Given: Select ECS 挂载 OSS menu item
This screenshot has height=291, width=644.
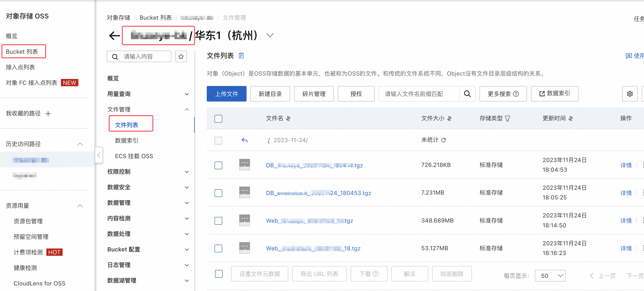Looking at the screenshot, I should [x=134, y=156].
